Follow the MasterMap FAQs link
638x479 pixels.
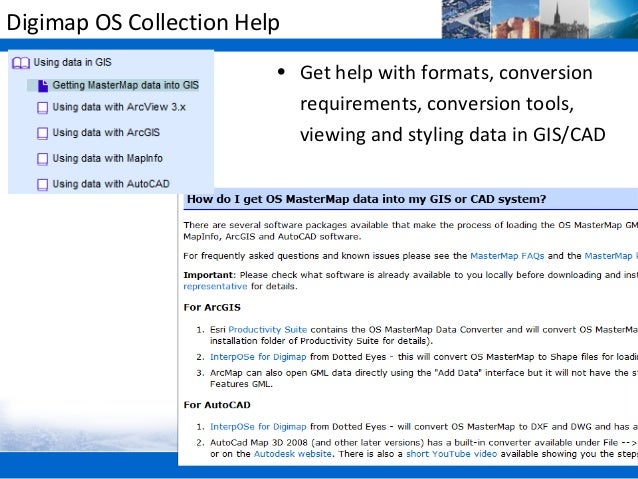point(507,256)
